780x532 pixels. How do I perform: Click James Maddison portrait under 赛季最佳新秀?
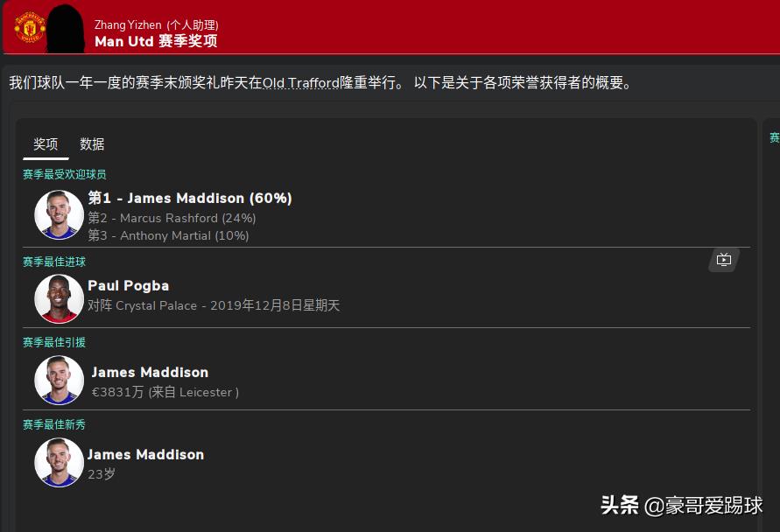pyautogui.click(x=59, y=462)
